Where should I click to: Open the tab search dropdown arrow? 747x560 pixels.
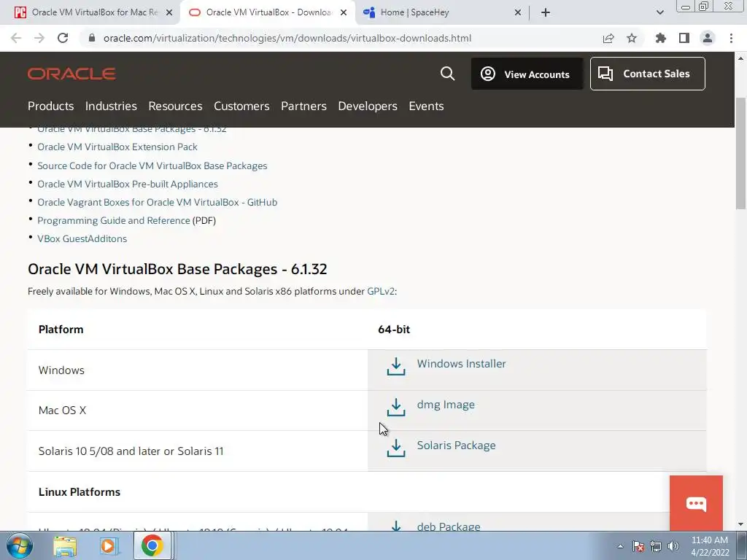pyautogui.click(x=659, y=13)
